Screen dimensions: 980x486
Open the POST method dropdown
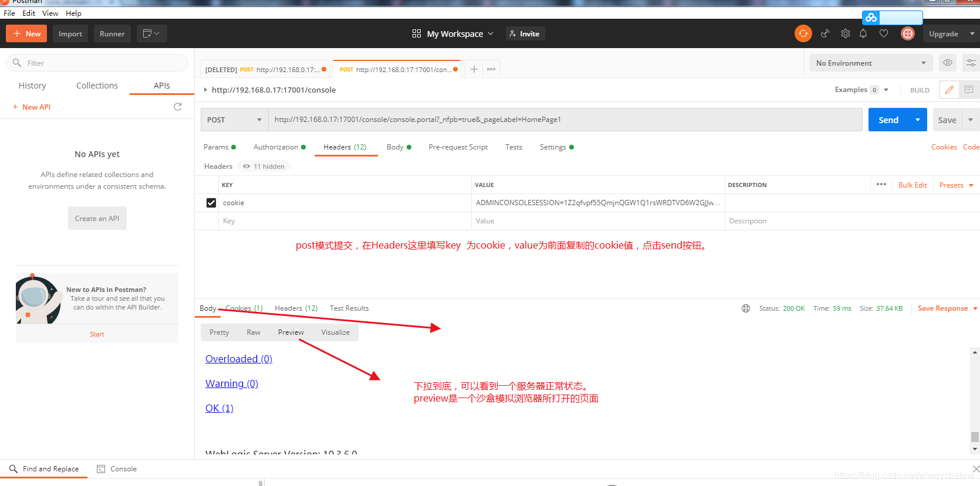click(x=235, y=120)
